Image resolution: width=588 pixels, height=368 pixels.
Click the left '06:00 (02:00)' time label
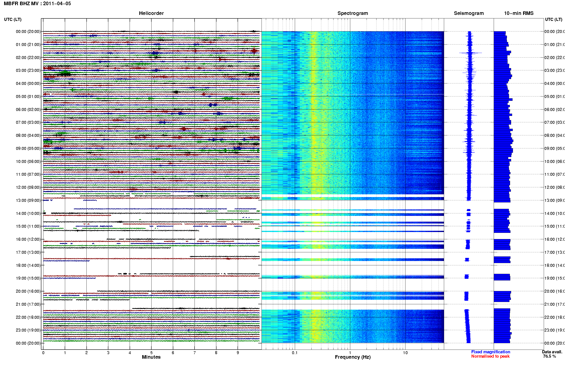tap(28, 109)
